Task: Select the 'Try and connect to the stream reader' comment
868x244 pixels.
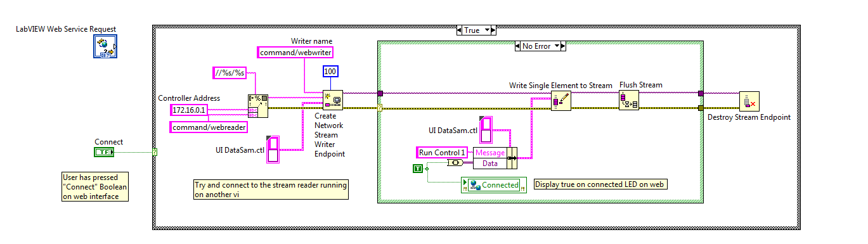Action: (x=271, y=190)
